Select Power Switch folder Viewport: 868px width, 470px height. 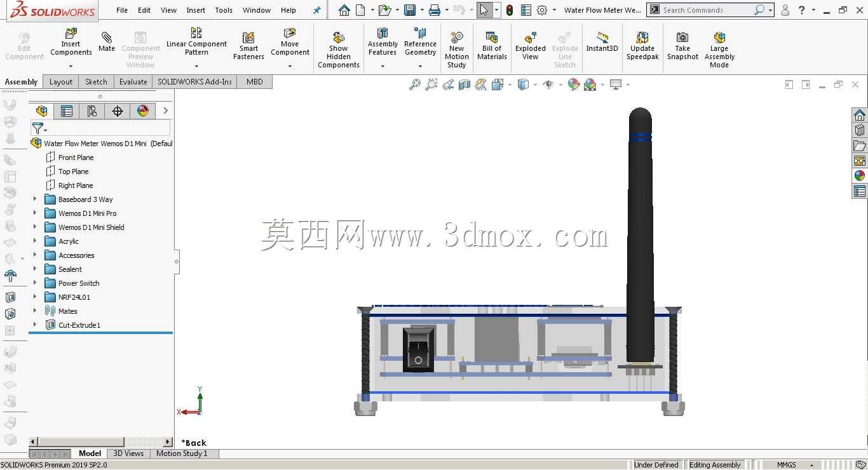[78, 283]
